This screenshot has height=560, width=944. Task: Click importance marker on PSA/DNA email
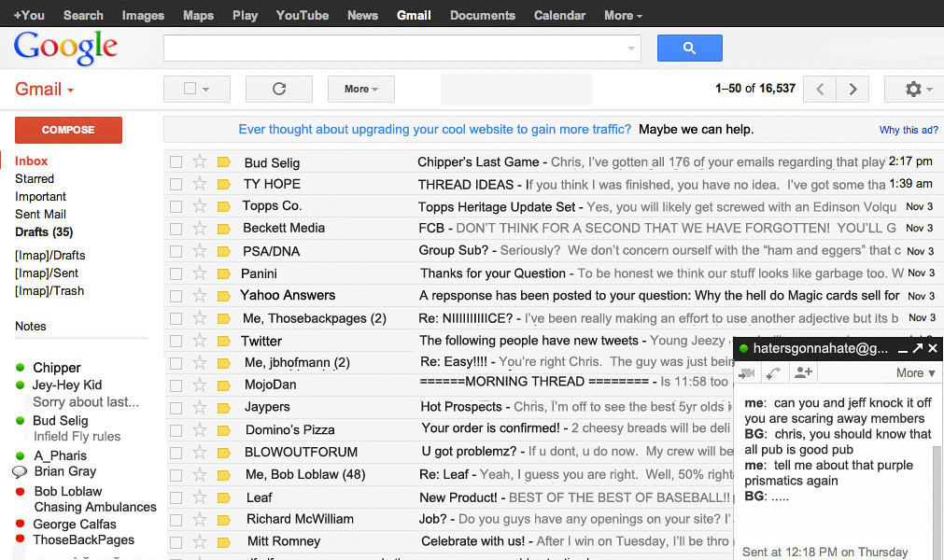tap(223, 251)
